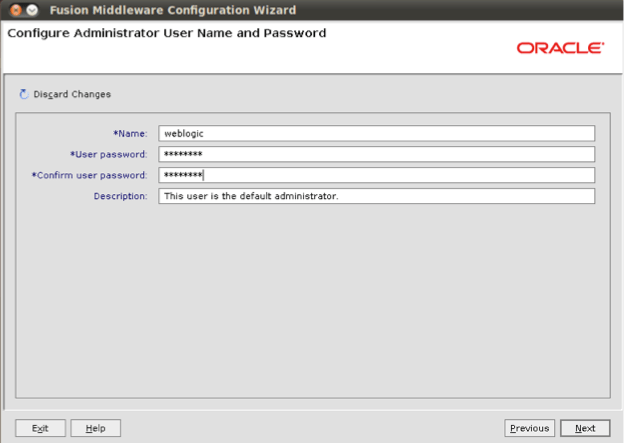Select the Confirm user password field
This screenshot has height=446, width=625.
click(x=376, y=175)
